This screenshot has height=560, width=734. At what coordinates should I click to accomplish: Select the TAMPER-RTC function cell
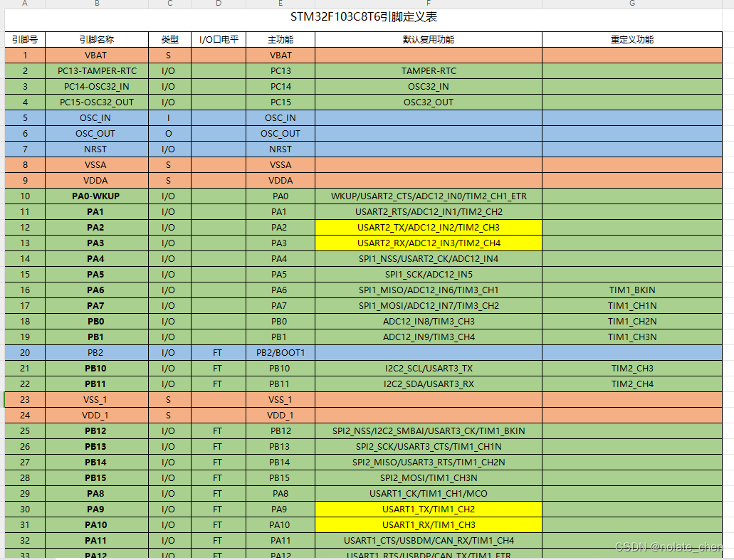pos(429,71)
